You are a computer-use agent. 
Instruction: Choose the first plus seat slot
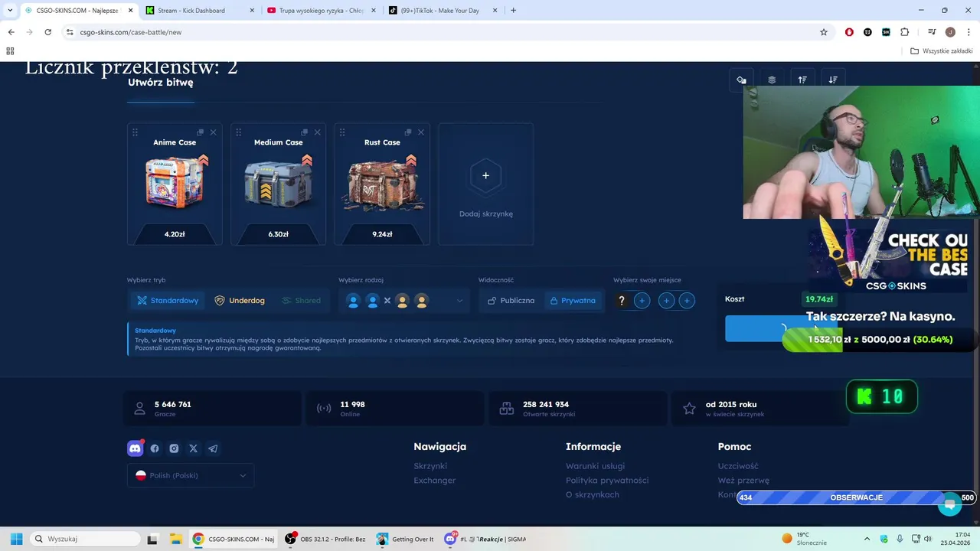[642, 301]
